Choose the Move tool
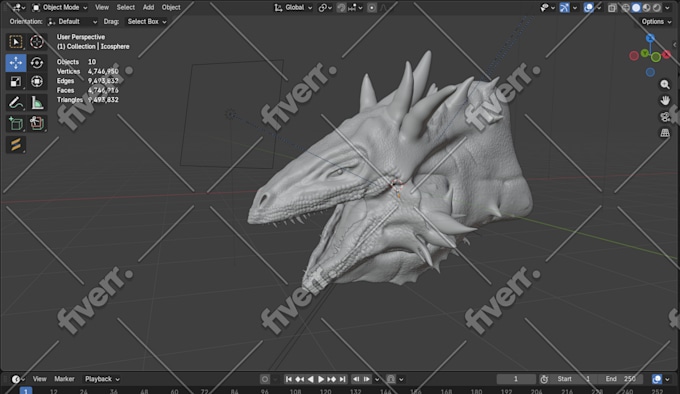The height and width of the screenshot is (394, 680). coord(16,63)
